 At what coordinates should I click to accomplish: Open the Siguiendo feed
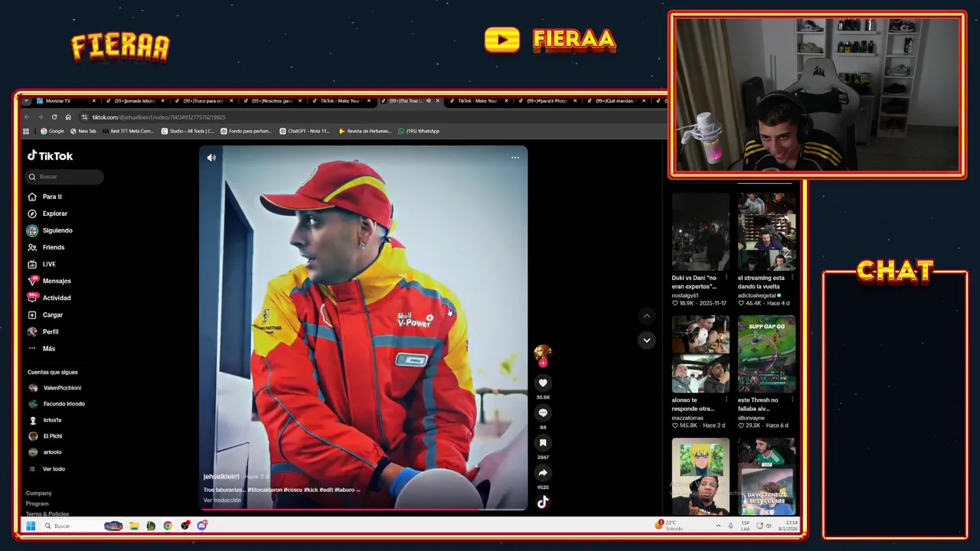(50, 230)
